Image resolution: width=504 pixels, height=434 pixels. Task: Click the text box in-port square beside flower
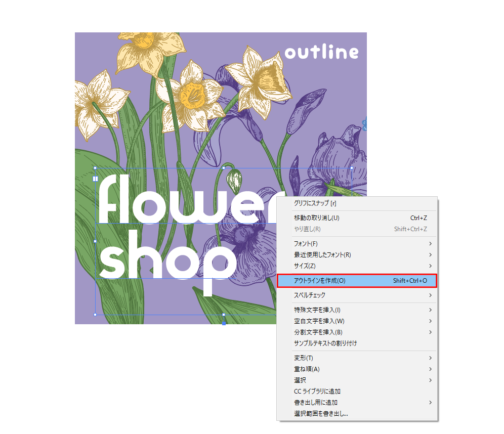pos(96,179)
